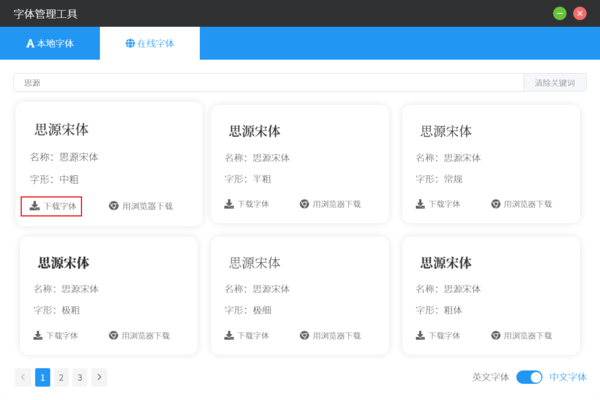Viewport: 600px width, 400px height.
Task: Click download icon on 半粗 font card
Action: [229, 204]
